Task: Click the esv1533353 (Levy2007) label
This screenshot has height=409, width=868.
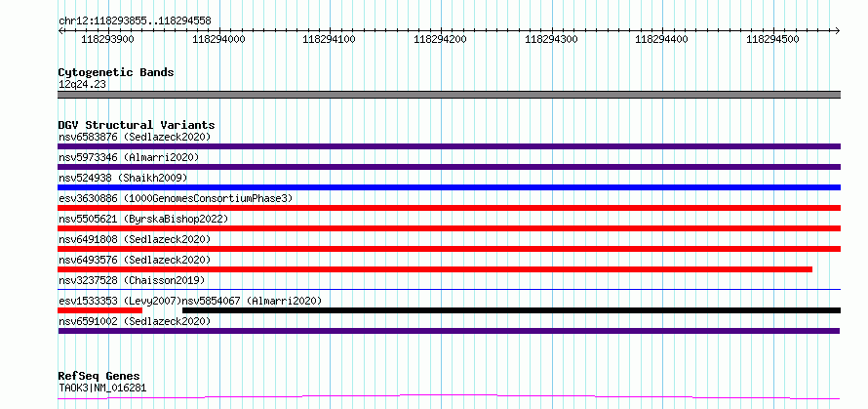Action: pyautogui.click(x=120, y=301)
